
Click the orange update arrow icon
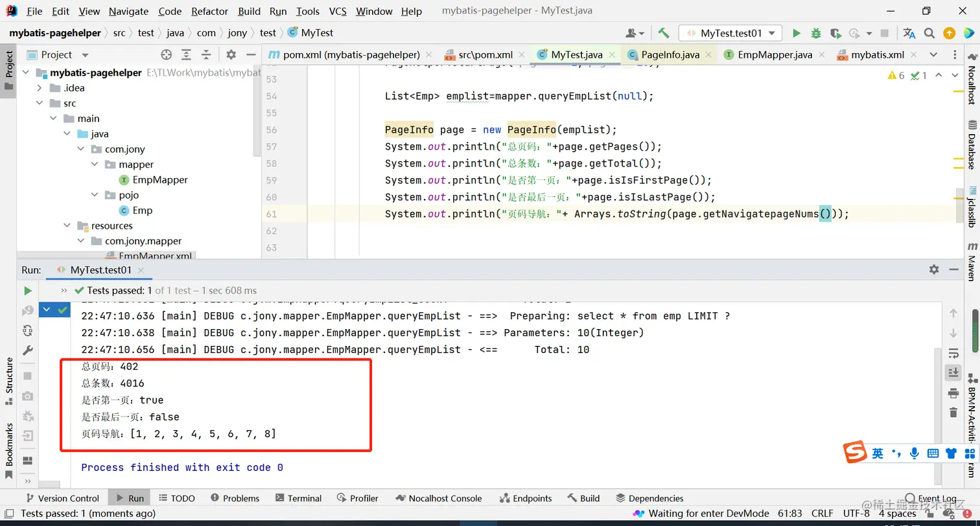(x=950, y=33)
